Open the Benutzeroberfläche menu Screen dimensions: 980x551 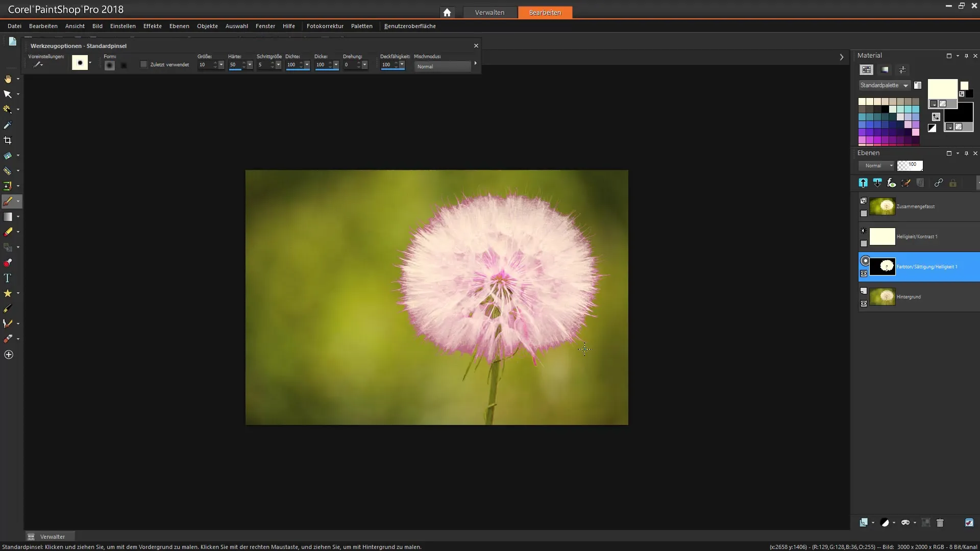tap(410, 26)
